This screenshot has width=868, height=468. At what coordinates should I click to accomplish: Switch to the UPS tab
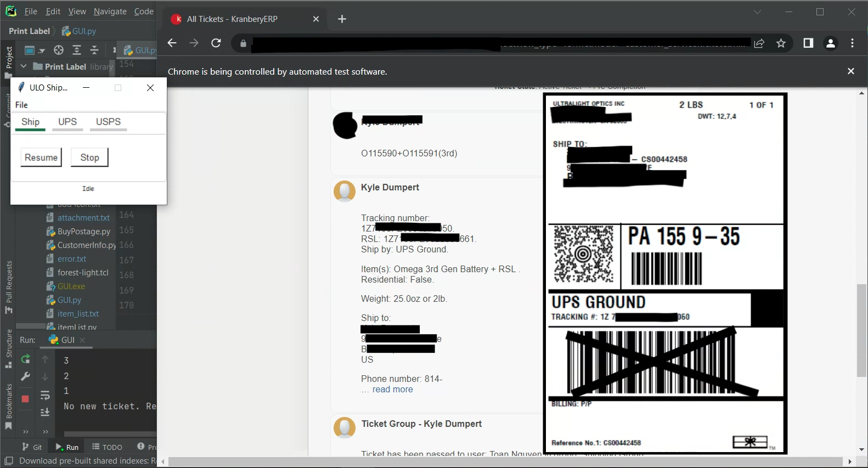[x=67, y=122]
